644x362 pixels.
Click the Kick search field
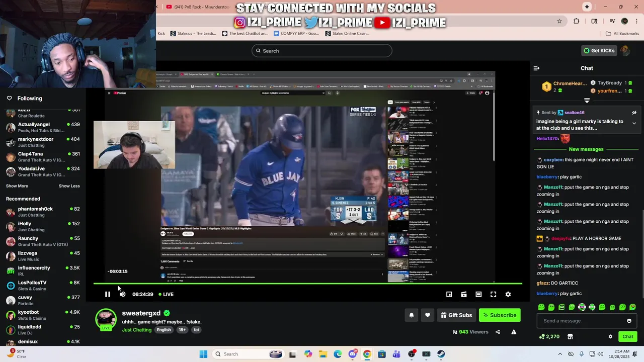322,51
